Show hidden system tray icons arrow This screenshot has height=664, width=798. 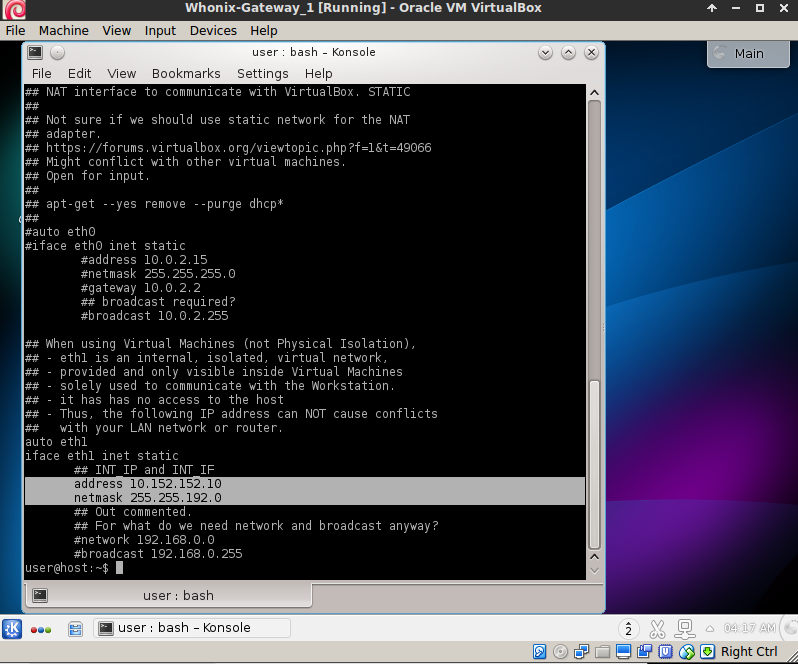[709, 629]
